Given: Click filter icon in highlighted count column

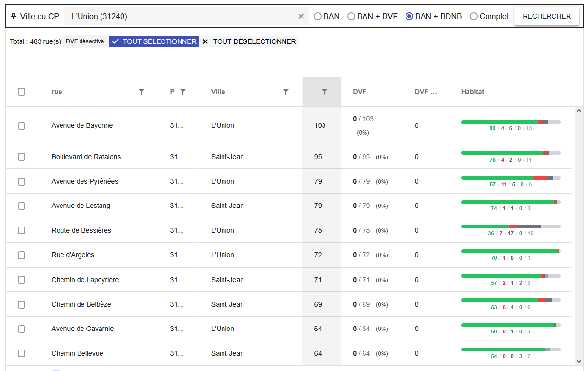Looking at the screenshot, I should (324, 92).
